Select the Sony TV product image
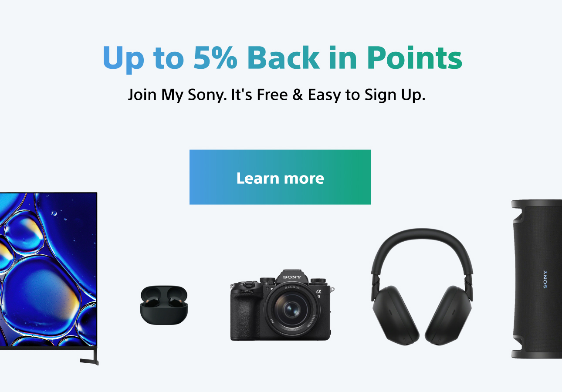This screenshot has width=562, height=392. pos(49,278)
